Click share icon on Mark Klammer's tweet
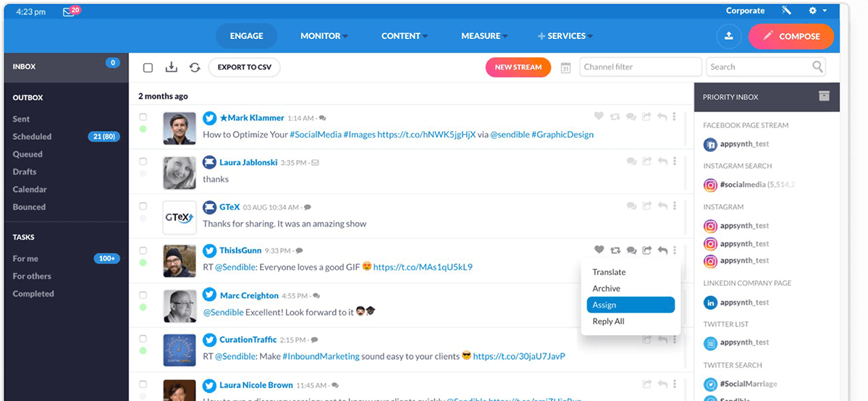 [646, 117]
